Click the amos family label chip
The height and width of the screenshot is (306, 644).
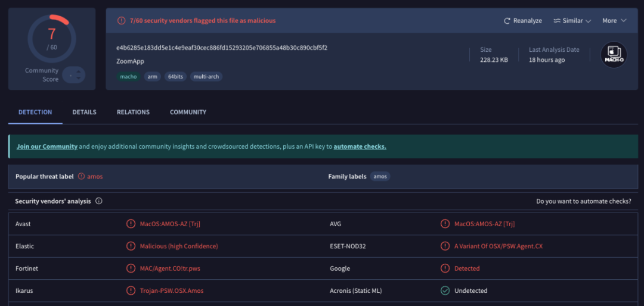(380, 177)
